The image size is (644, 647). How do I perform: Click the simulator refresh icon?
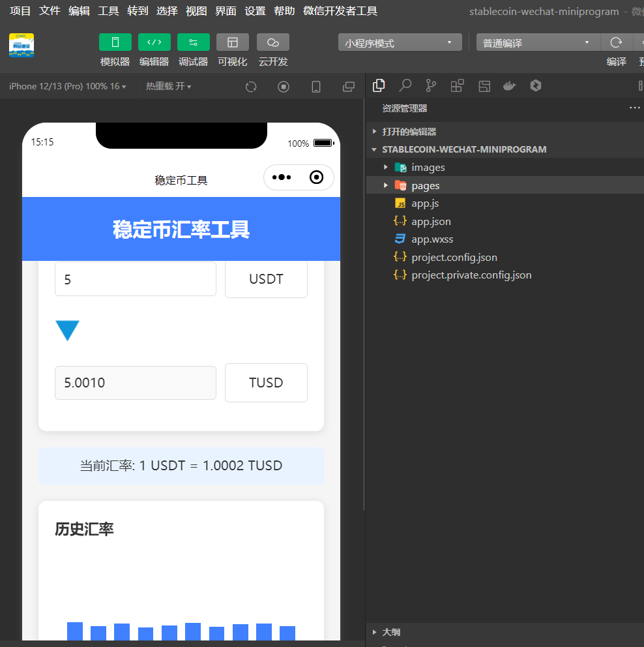[251, 86]
